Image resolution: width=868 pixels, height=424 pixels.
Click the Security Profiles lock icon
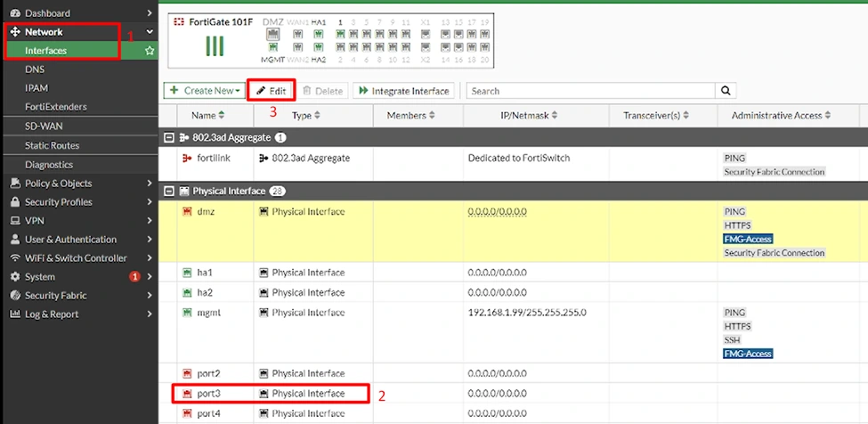point(15,202)
